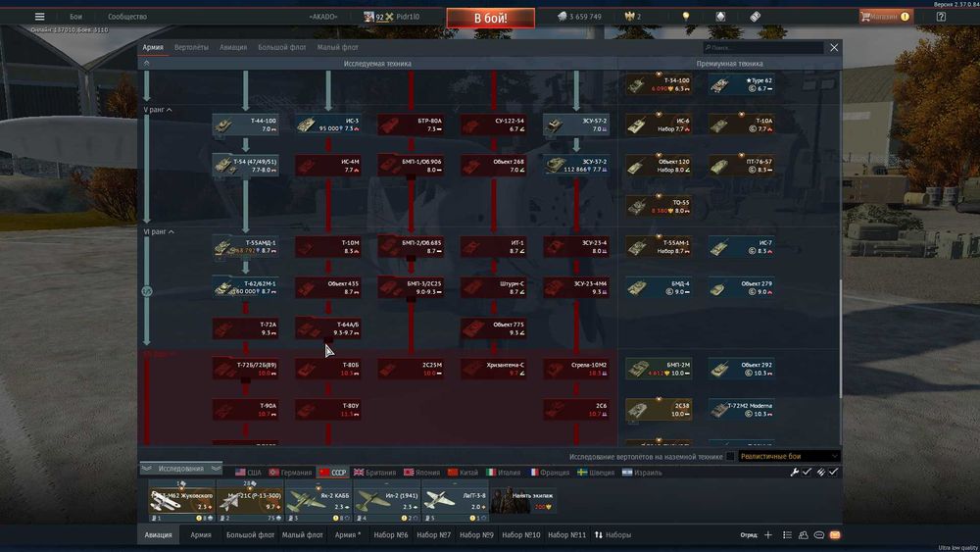
Task: Collapse the VI ранг section
Action: [160, 231]
